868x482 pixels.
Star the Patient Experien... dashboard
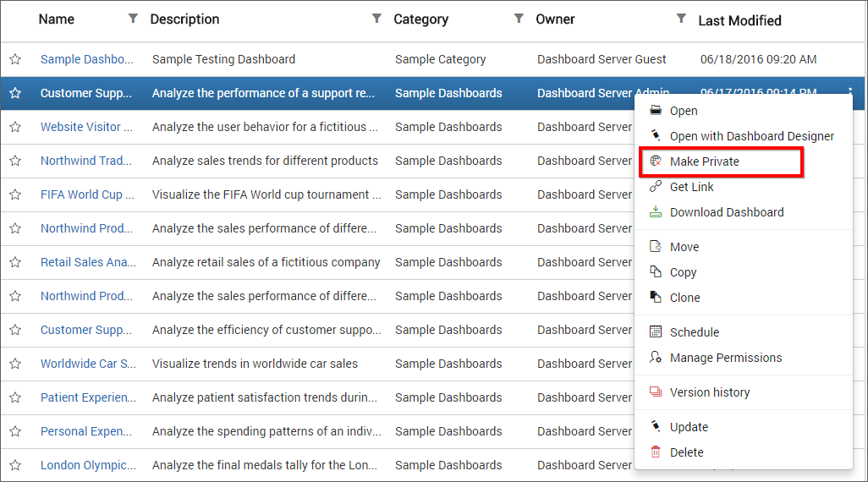click(x=15, y=397)
